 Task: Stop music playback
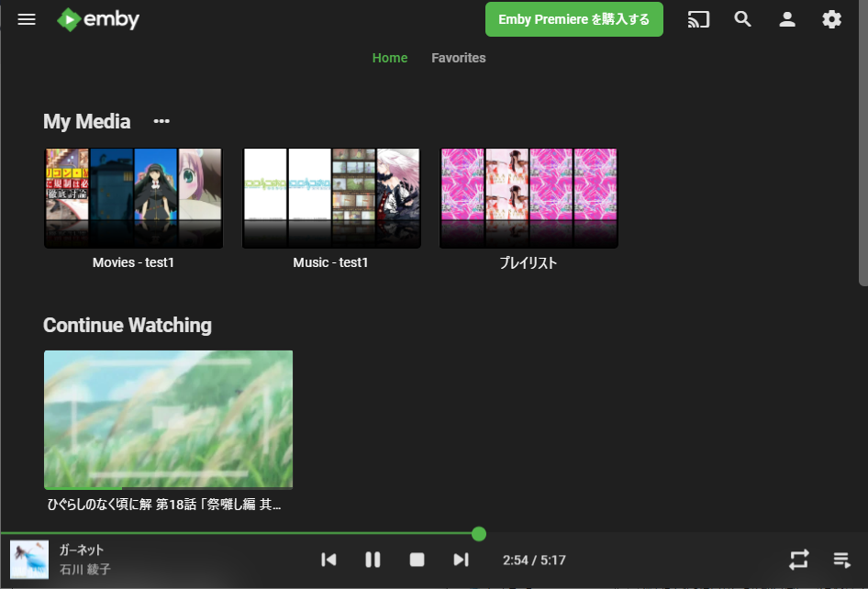click(417, 560)
